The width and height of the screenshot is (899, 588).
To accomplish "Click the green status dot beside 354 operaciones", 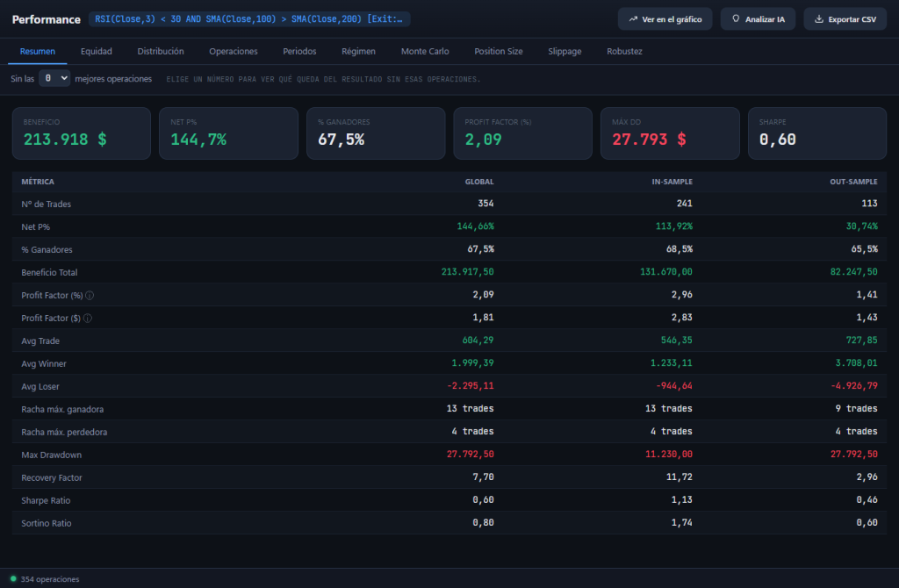I will 13,579.
